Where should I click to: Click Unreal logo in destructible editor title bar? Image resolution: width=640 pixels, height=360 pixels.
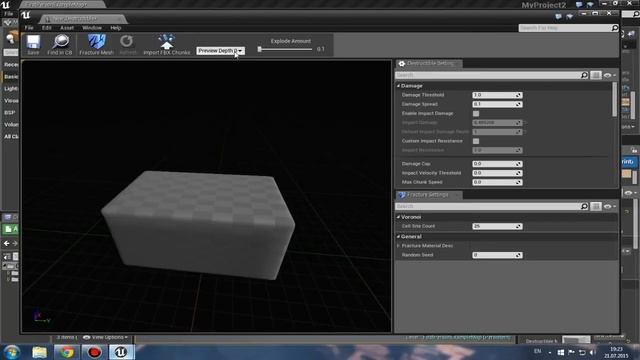click(26, 15)
